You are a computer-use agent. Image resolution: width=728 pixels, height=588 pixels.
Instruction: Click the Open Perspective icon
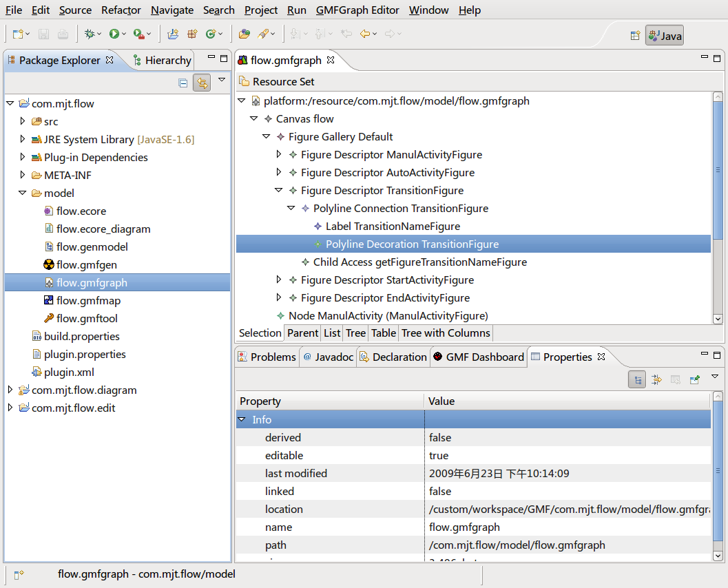(635, 36)
